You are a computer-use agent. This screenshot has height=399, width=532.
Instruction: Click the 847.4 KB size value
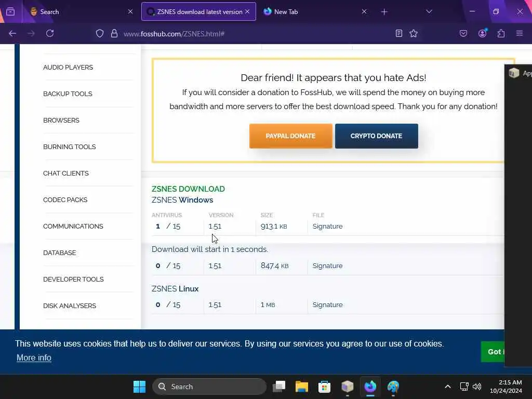pos(274,265)
